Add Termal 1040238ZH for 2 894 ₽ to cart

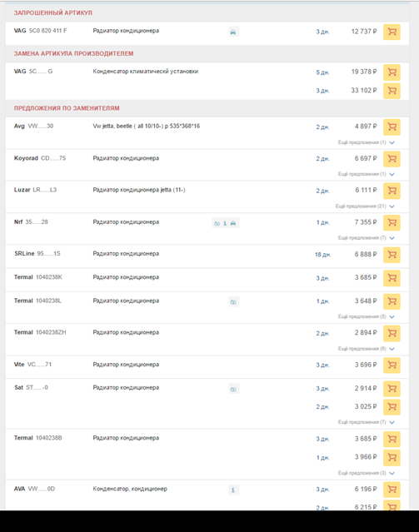(x=392, y=333)
